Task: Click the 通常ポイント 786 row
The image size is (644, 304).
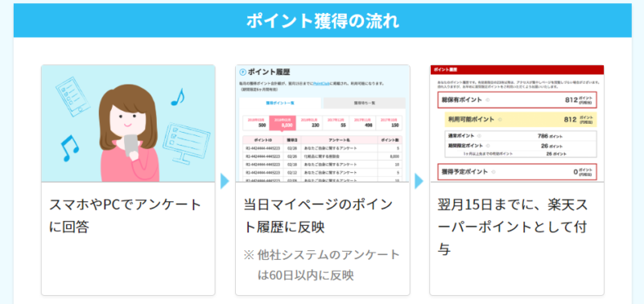Action: point(520,136)
